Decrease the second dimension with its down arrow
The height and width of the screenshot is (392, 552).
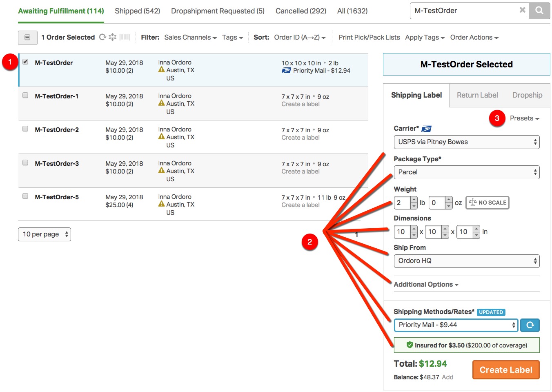click(x=445, y=235)
